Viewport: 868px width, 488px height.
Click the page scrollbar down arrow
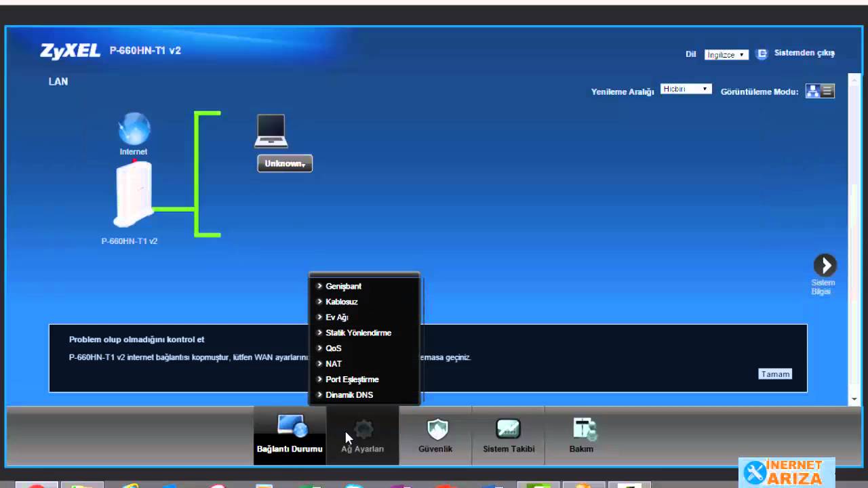854,400
